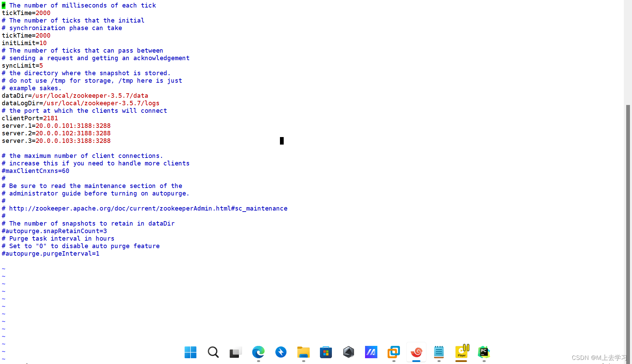The image size is (632, 364).
Task: Click the green-highlighted # cursor at top
Action: (x=3, y=5)
